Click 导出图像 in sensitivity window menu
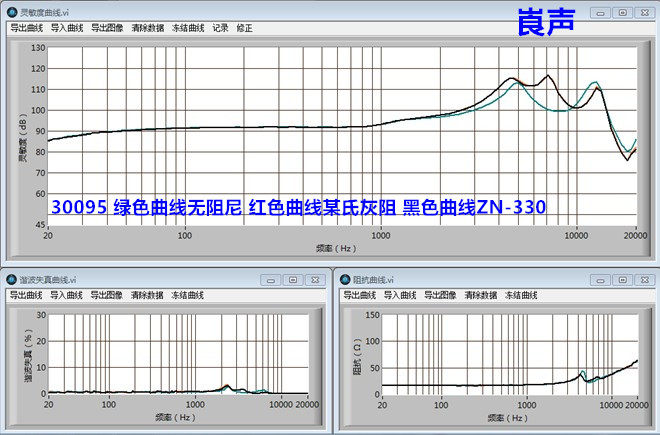Image resolution: width=660 pixels, height=435 pixels. pos(107,29)
